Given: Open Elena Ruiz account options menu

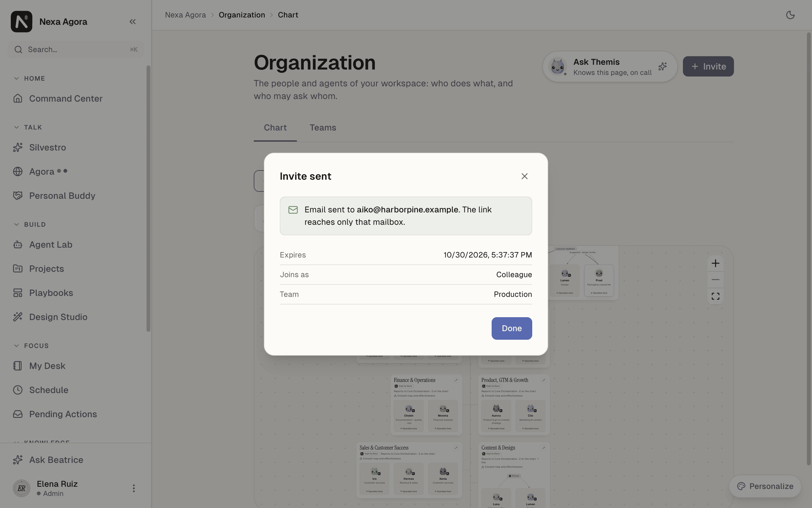Looking at the screenshot, I should (x=134, y=488).
